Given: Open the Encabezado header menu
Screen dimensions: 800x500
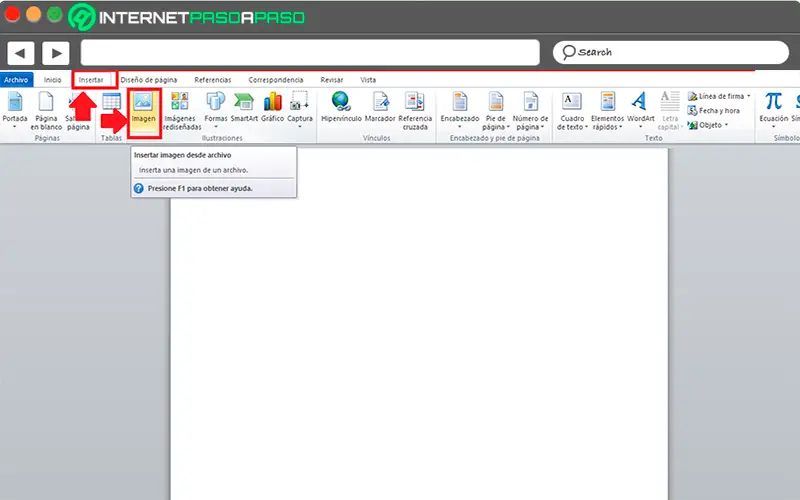Looking at the screenshot, I should tap(460, 110).
